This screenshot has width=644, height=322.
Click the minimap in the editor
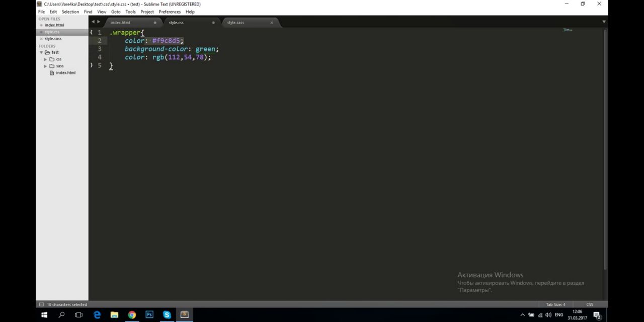point(568,30)
